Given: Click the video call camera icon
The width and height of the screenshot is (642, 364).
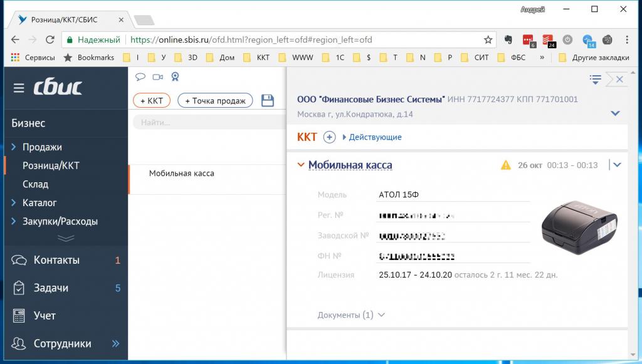Looking at the screenshot, I should coord(157,77).
